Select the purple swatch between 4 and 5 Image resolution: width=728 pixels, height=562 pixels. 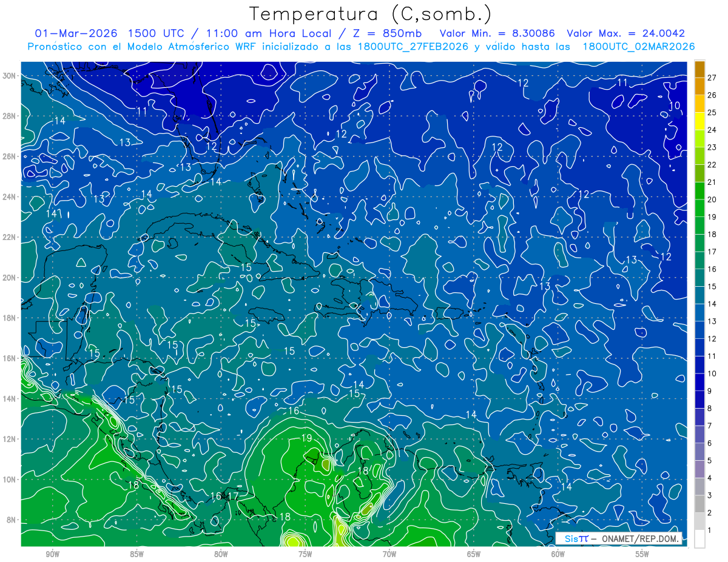[699, 469]
